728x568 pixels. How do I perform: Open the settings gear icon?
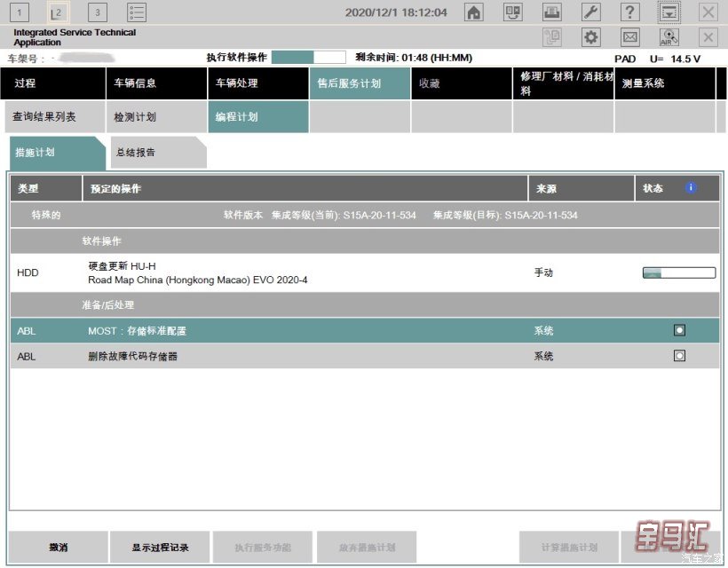click(x=590, y=37)
